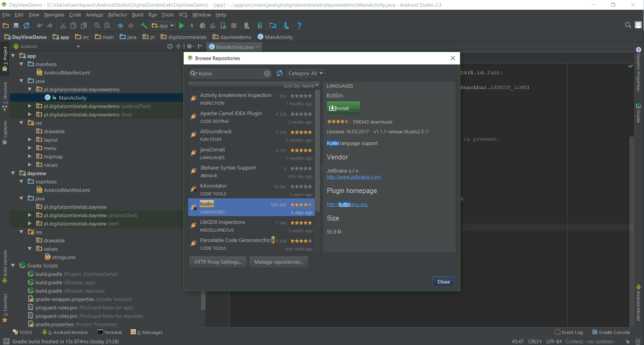Open the Android Model side panel
Screen dimensions: 644x345
click(639, 302)
